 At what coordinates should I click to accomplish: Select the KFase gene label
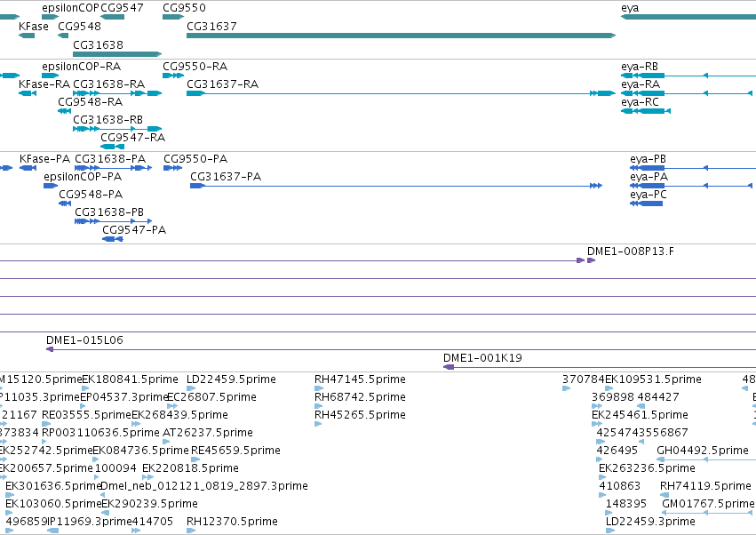tap(34, 27)
